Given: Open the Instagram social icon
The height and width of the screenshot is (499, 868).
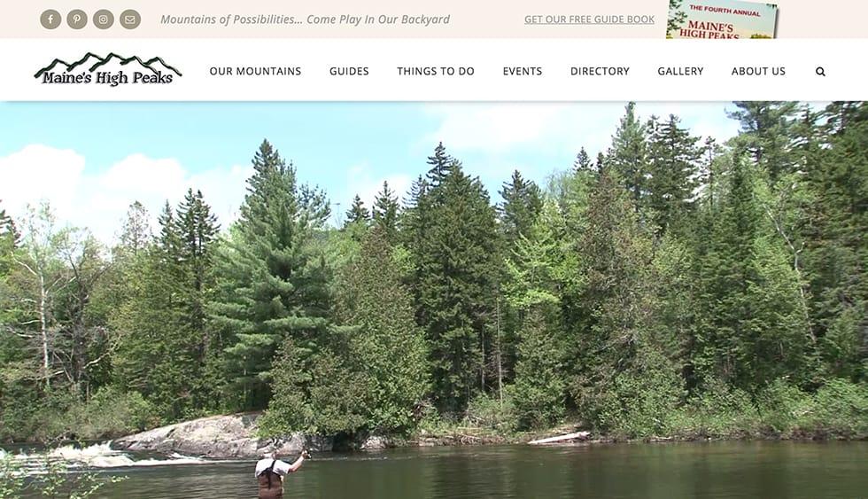Looking at the screenshot, I should tap(104, 19).
